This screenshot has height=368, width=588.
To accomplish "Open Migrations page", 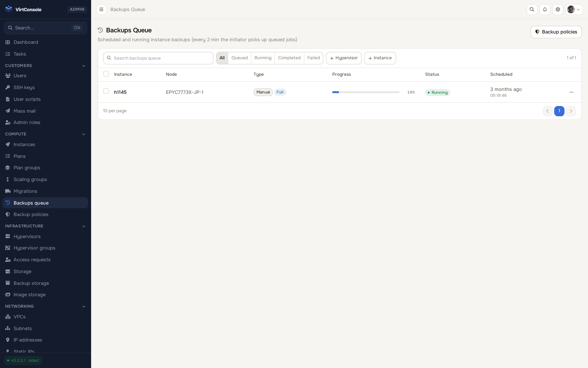I will click(45, 191).
